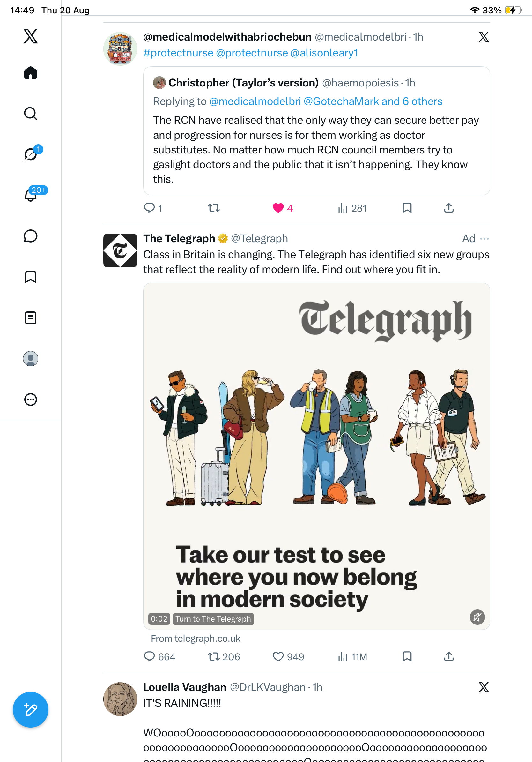This screenshot has width=532, height=762.
Task: Open the profile avatar in sidebar
Action: [x=31, y=359]
